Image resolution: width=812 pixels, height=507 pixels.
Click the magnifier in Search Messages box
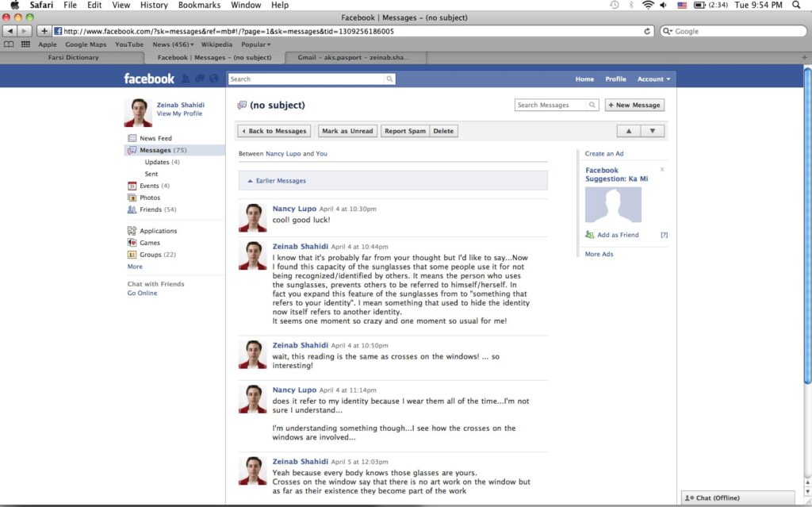click(x=592, y=105)
